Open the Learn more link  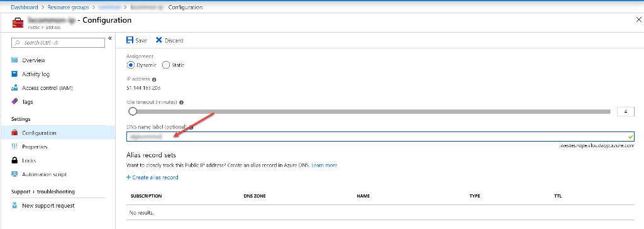[x=325, y=165]
